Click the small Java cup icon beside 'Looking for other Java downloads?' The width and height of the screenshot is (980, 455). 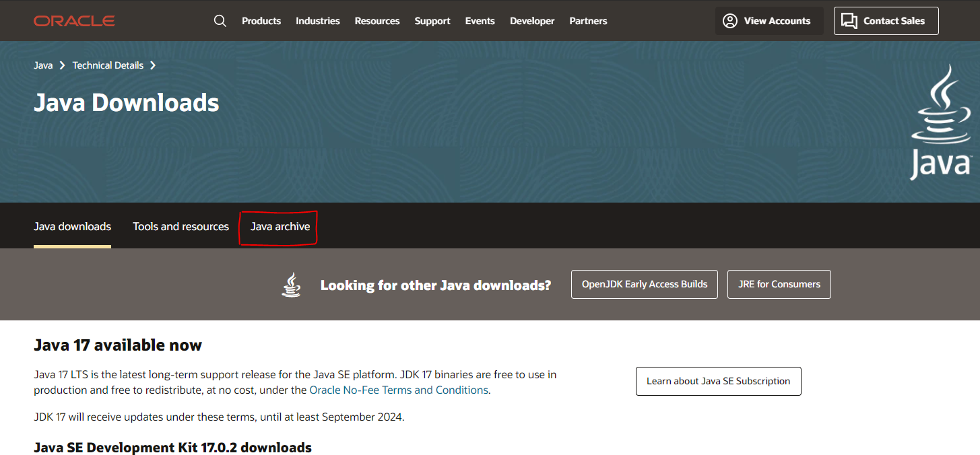[x=291, y=285]
